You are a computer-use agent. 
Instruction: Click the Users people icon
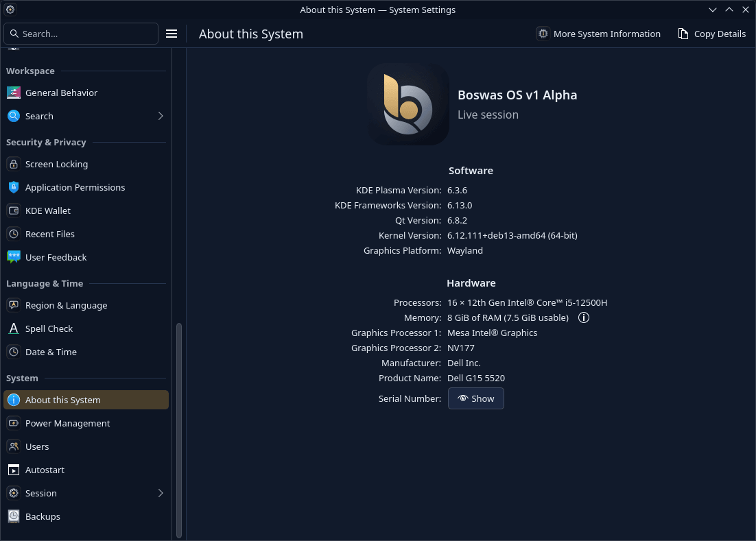coord(14,446)
